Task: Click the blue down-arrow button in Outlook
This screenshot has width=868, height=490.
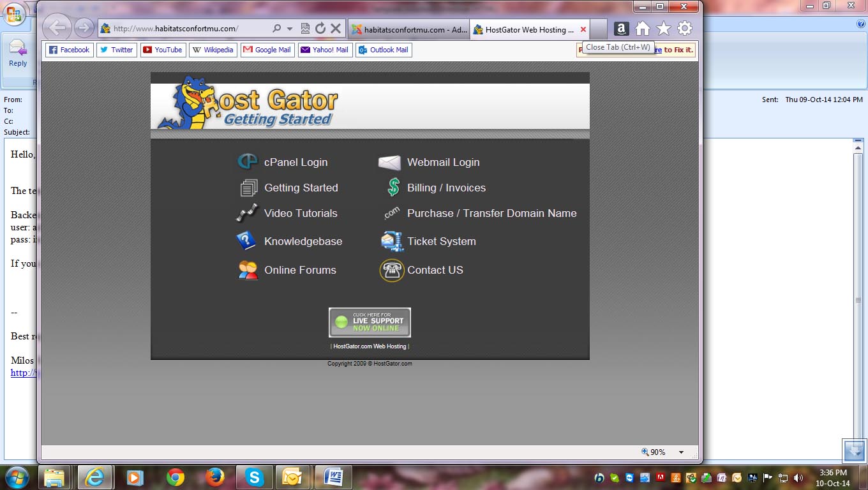Action: (855, 450)
